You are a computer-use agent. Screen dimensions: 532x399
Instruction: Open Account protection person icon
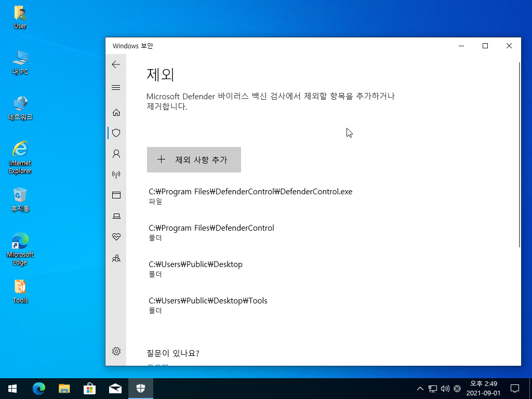click(x=116, y=154)
